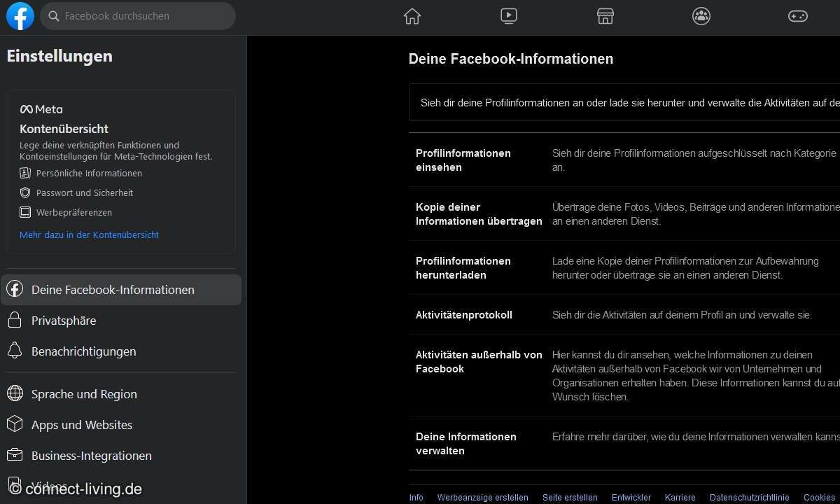
Task: Open Aktivitäten außerhalb von Facebook row
Action: coord(624,375)
